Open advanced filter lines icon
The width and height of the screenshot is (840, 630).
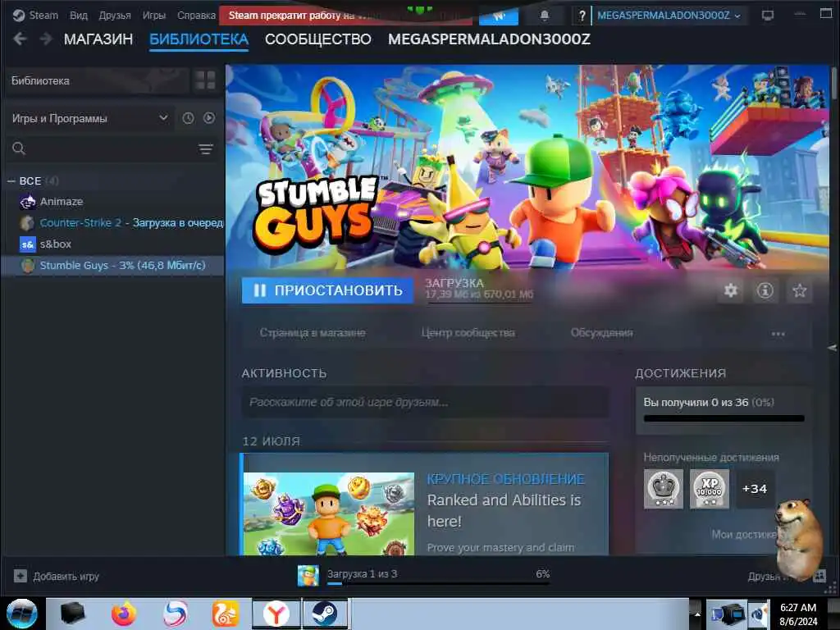206,149
